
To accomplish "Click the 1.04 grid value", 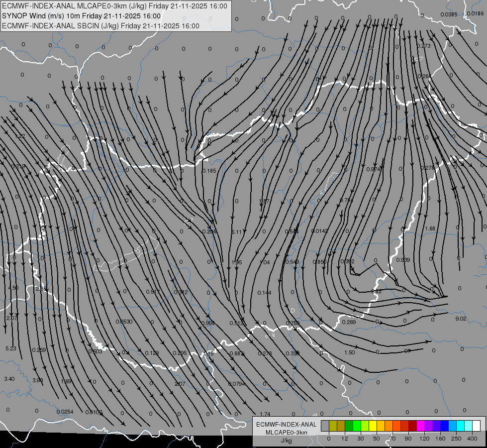I will (x=265, y=262).
